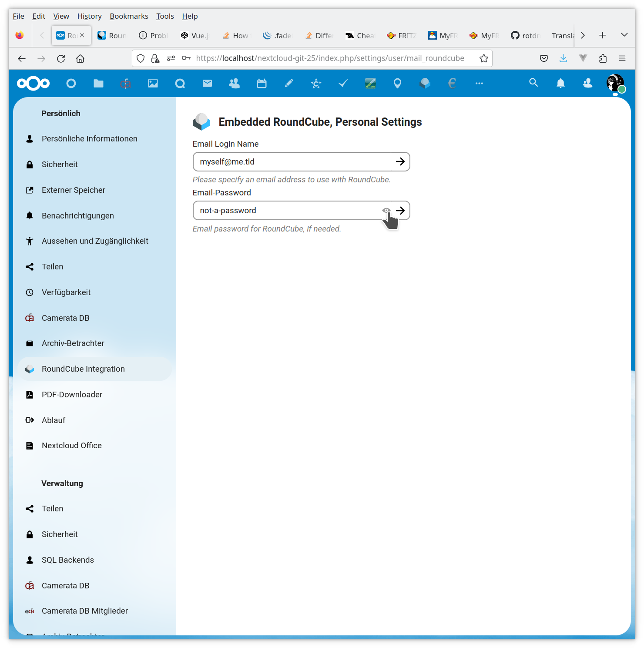Switch to the Vue.js browser tab
Viewport: 644px width, 648px height.
(195, 36)
